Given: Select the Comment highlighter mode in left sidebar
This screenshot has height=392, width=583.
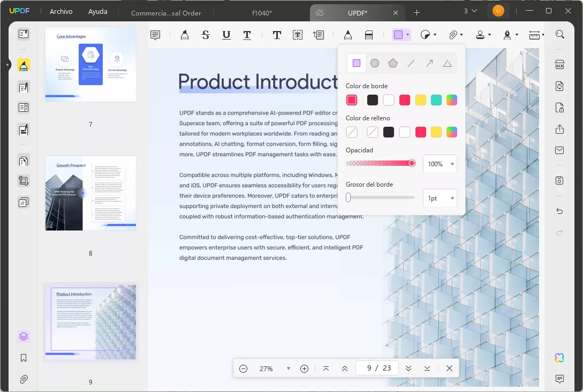Looking at the screenshot, I should tap(24, 65).
